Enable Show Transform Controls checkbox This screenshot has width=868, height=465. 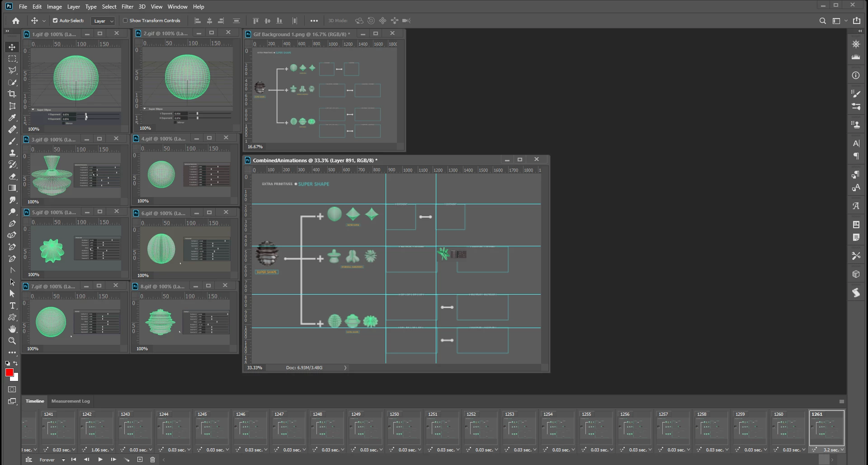[x=126, y=20]
